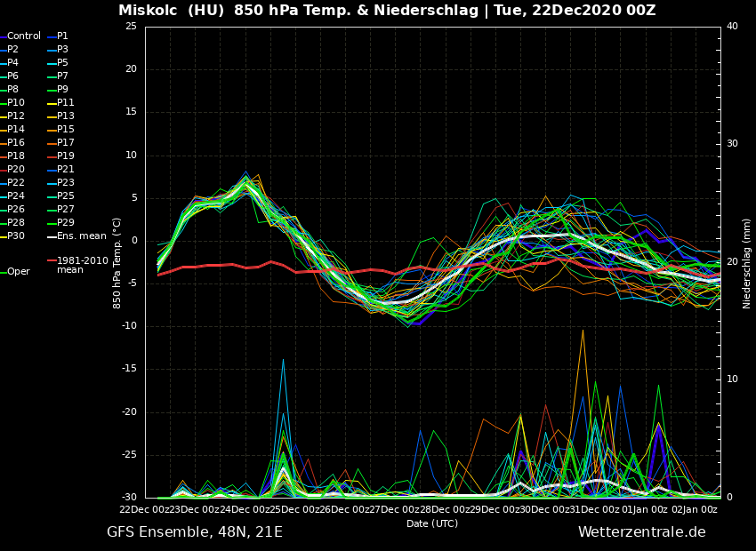
Task: Click the 850 hPa Temp. (°C) axis label
Action: (117, 263)
